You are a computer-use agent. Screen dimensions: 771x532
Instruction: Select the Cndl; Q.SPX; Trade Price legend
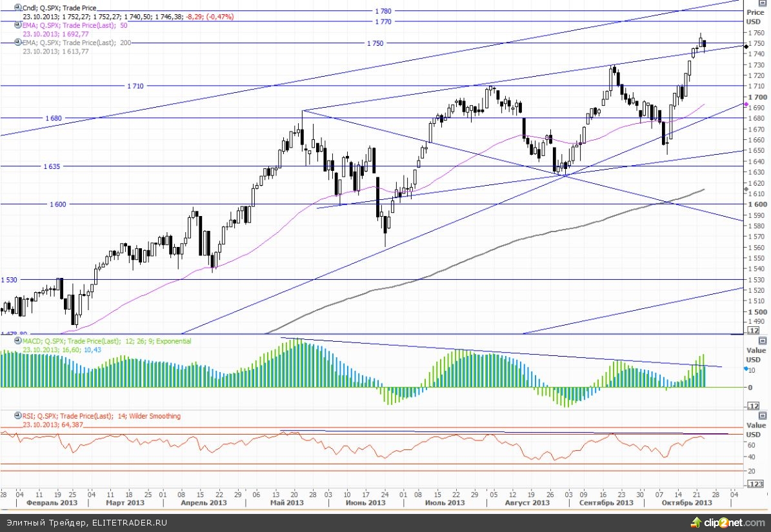pos(59,8)
